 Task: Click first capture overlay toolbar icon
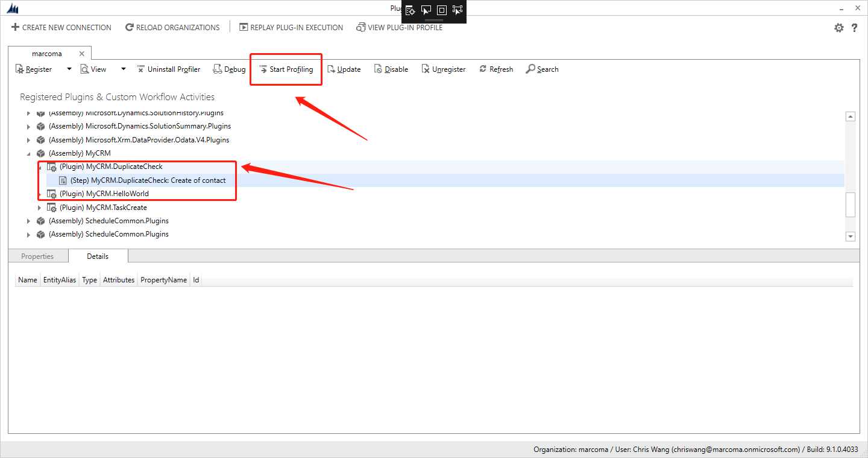tap(410, 10)
